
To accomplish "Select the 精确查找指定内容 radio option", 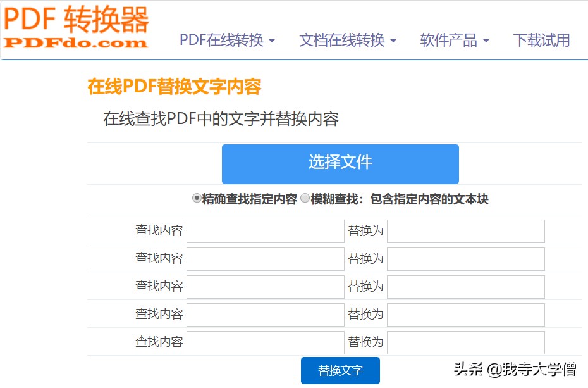I will tap(197, 197).
